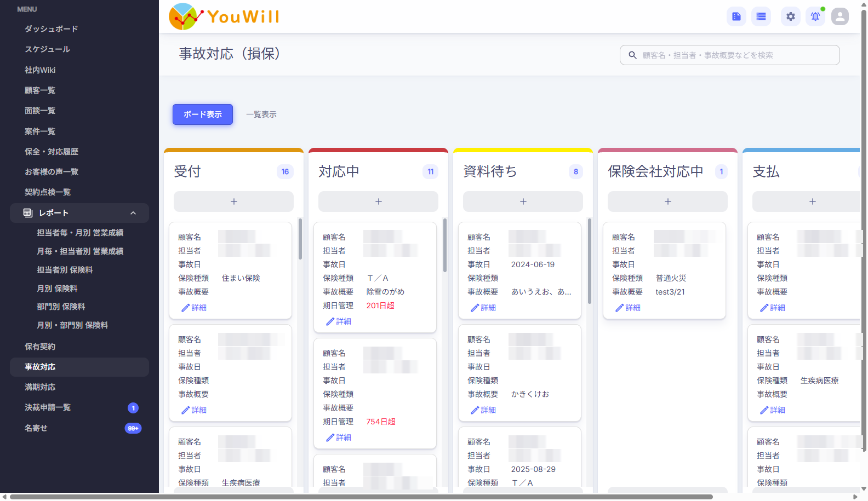Add a new card to the 対応中 column
This screenshot has height=501, width=868.
(378, 201)
